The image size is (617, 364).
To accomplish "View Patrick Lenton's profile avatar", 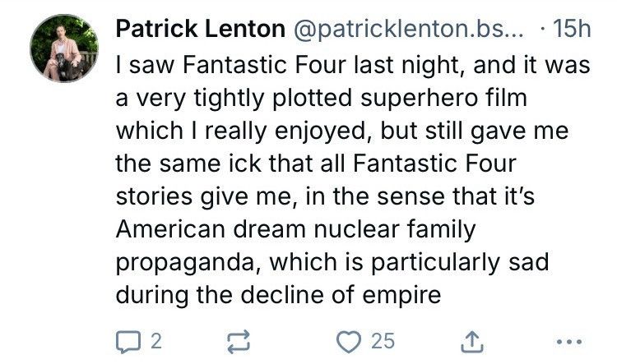I will click(64, 48).
